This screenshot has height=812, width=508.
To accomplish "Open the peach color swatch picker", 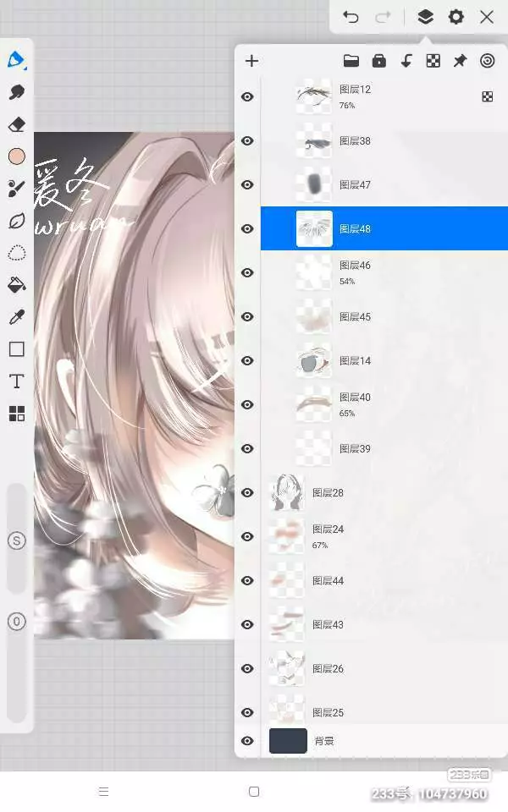I will point(17,156).
